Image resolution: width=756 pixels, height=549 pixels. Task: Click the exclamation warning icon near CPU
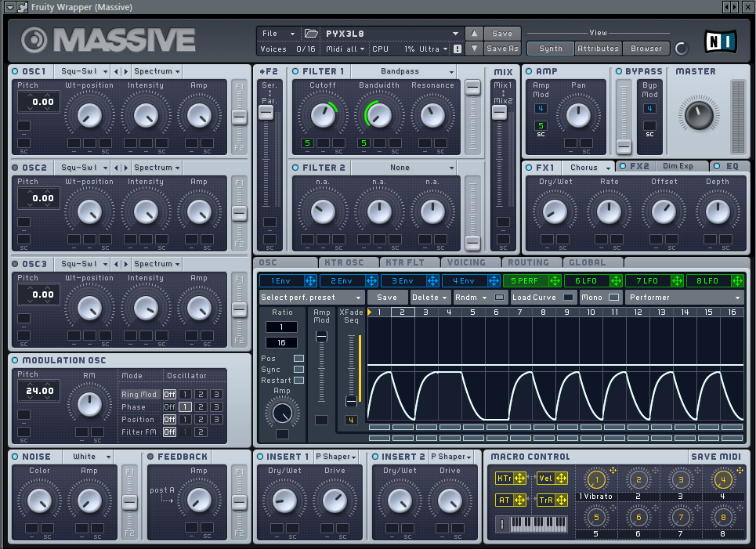(x=457, y=49)
